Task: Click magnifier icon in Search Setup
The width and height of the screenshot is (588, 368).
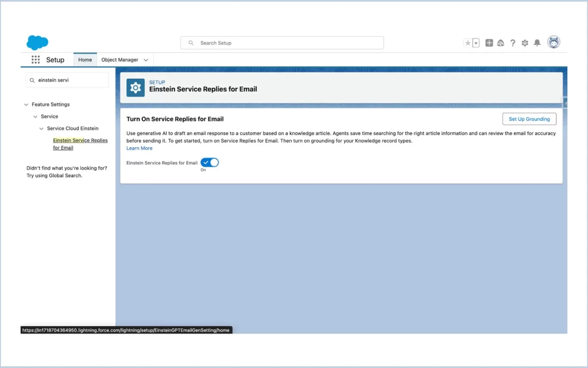Action: [x=191, y=43]
